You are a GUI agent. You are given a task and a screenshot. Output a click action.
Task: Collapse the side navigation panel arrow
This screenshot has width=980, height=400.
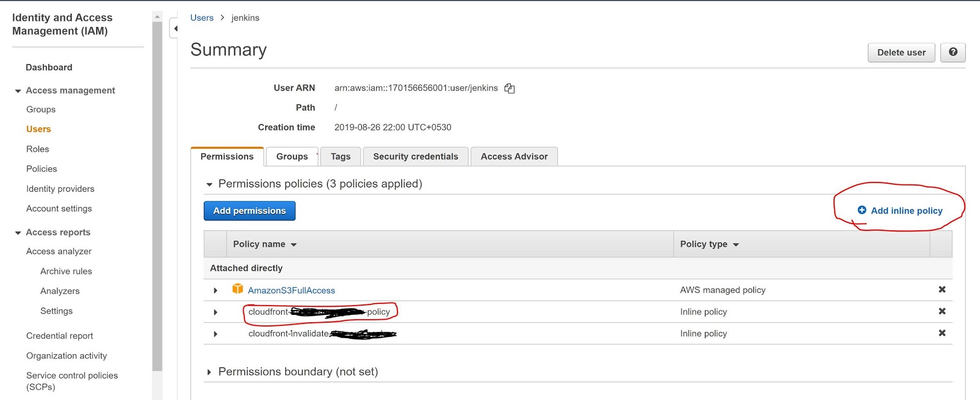coord(175,28)
